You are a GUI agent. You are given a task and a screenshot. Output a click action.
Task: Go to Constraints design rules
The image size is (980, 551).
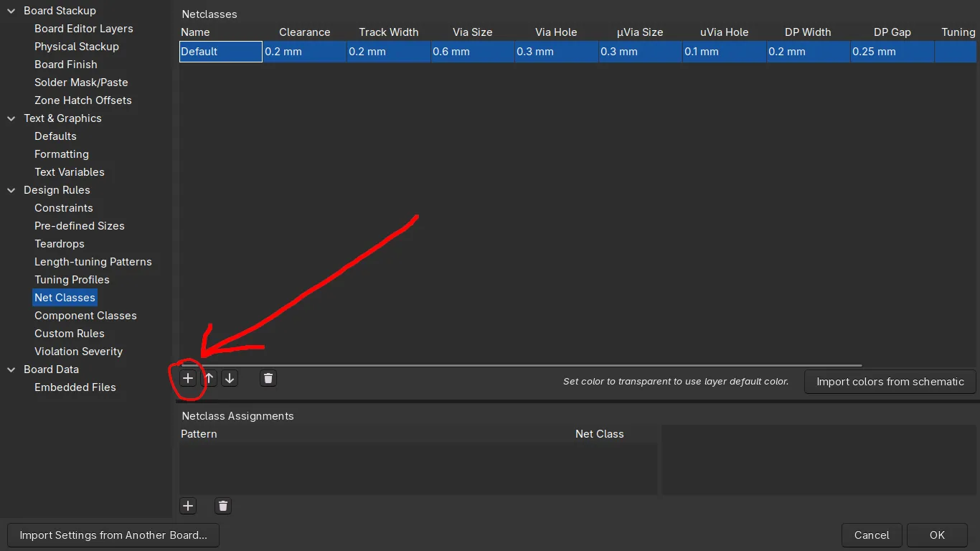[x=64, y=208]
